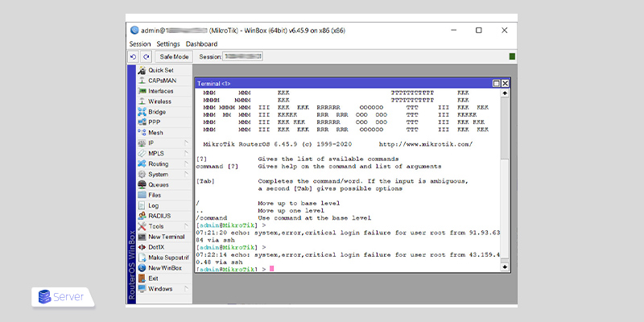644x322 pixels.
Task: Maximize the WinBox window
Action: pyautogui.click(x=479, y=31)
